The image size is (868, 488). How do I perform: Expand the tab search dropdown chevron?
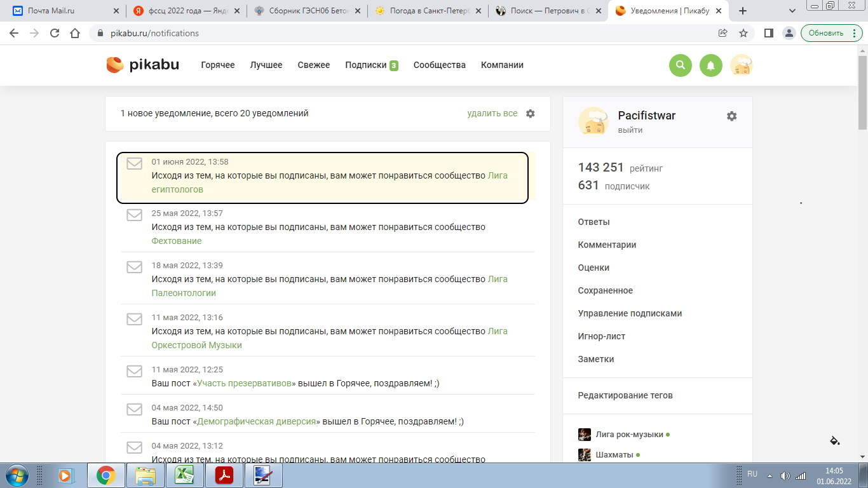[792, 11]
